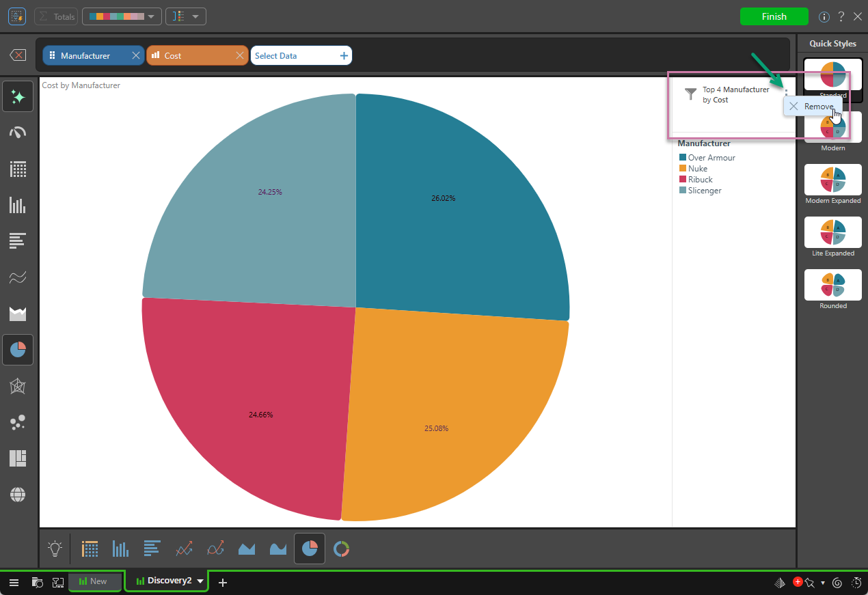Switch to the New tab

pyautogui.click(x=95, y=581)
